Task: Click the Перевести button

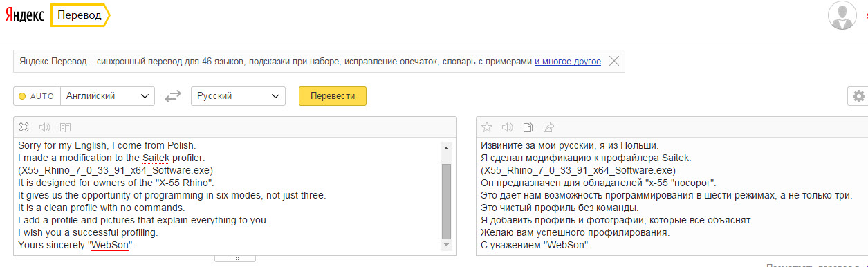Action: click(x=333, y=96)
